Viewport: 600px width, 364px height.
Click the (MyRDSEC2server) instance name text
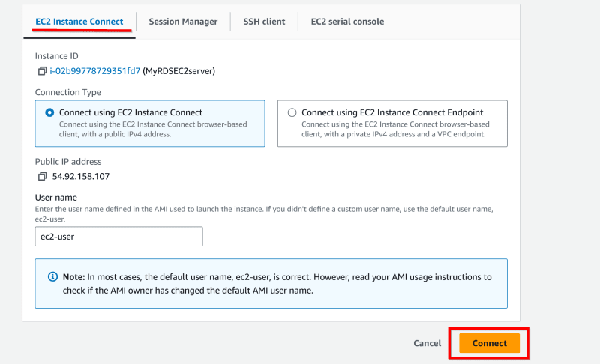coord(179,71)
